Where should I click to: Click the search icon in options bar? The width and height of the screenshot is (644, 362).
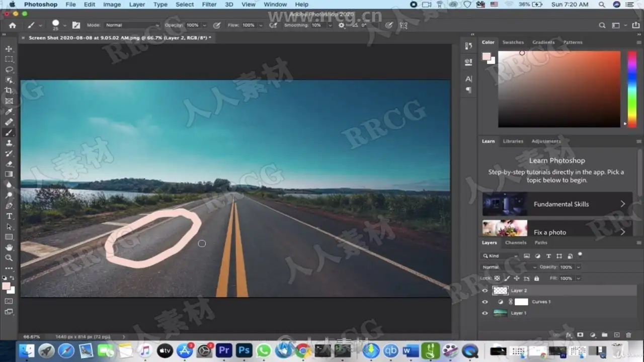(602, 25)
